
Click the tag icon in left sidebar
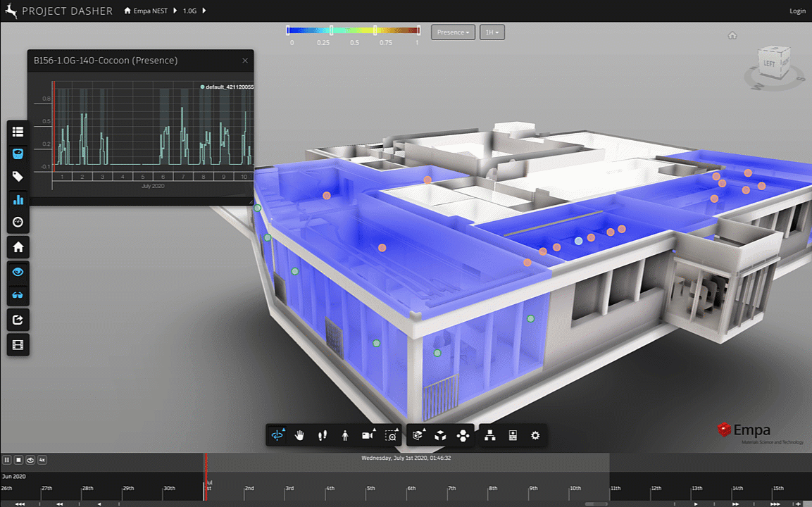point(18,177)
